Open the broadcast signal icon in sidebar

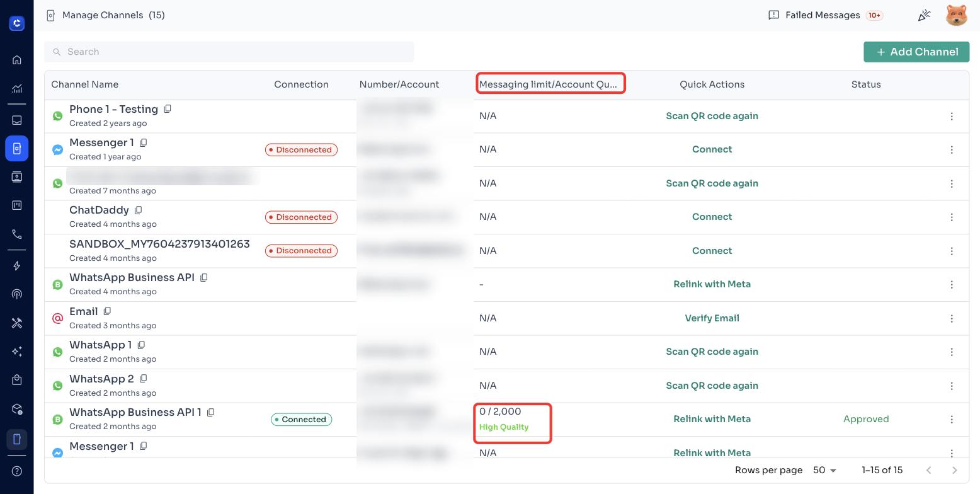17,294
